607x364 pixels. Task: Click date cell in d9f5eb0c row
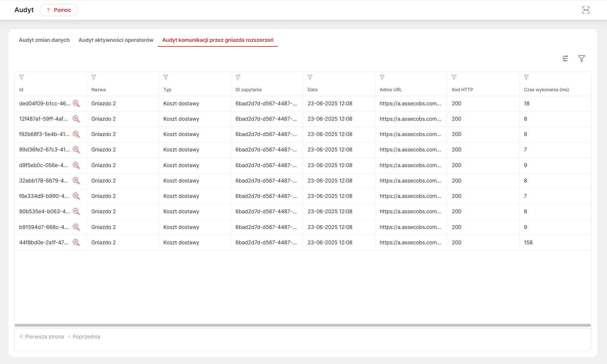[330, 165]
